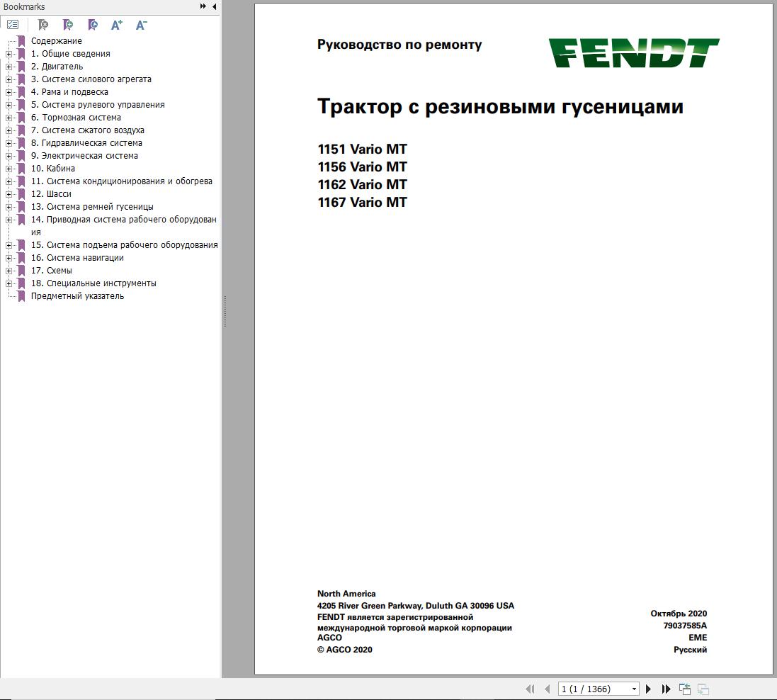Click the bookmark icon beside Предметный указатель
The image size is (777, 700).
coord(21,296)
